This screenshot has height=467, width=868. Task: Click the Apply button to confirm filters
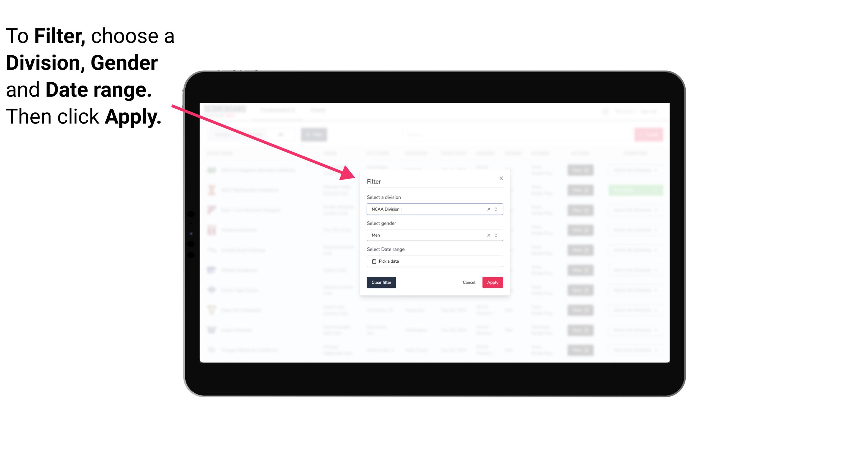pos(492,283)
